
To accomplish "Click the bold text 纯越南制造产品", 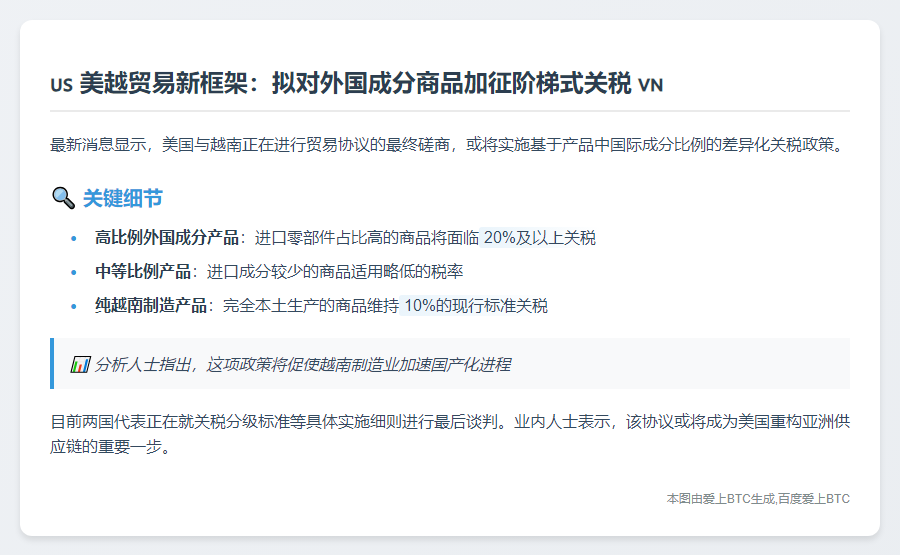I will 151,305.
